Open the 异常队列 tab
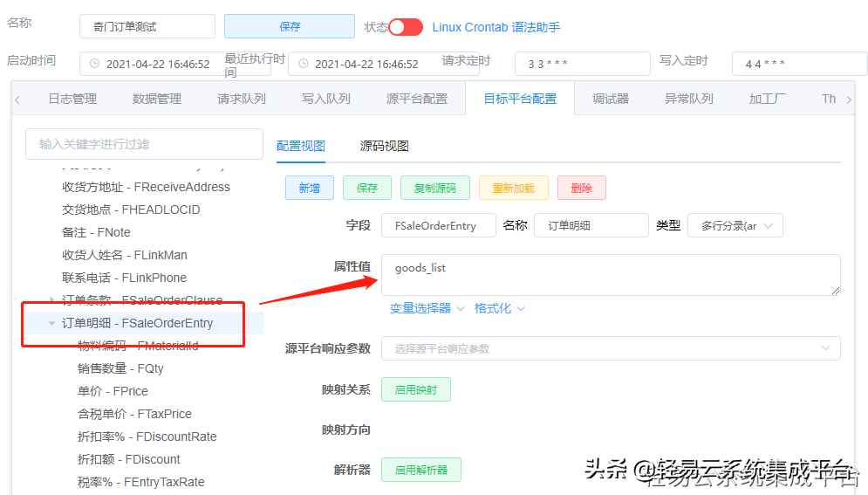The width and height of the screenshot is (868, 495). click(689, 100)
